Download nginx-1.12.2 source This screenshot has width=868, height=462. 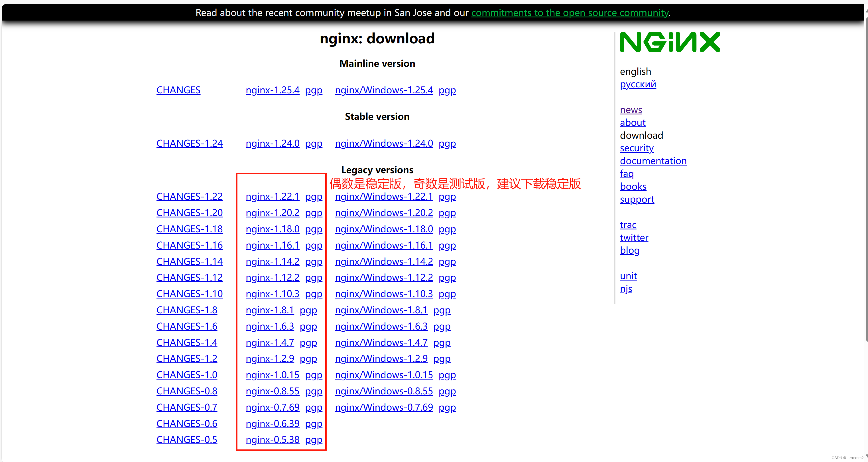[272, 278]
